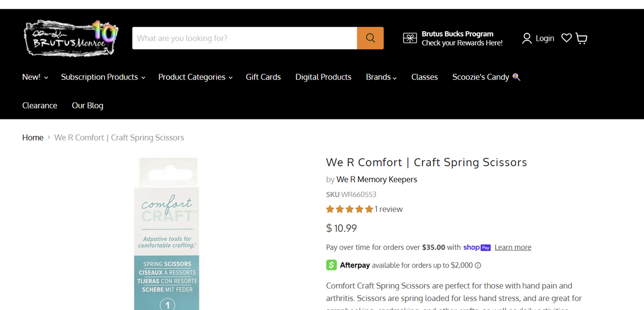Go to Gift Cards page
Image resolution: width=644 pixels, height=310 pixels.
[x=263, y=77]
